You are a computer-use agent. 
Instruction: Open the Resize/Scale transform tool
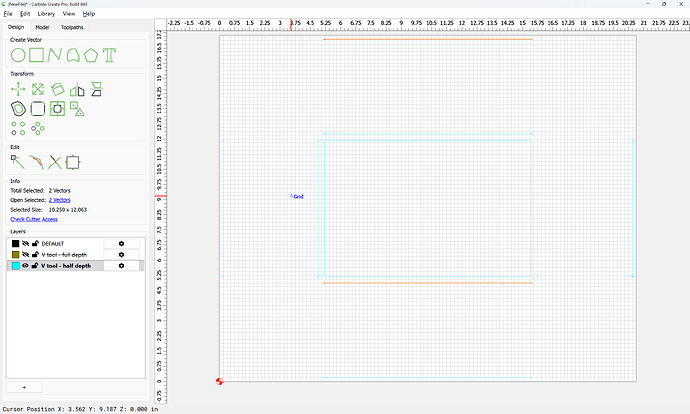pyautogui.click(x=38, y=89)
